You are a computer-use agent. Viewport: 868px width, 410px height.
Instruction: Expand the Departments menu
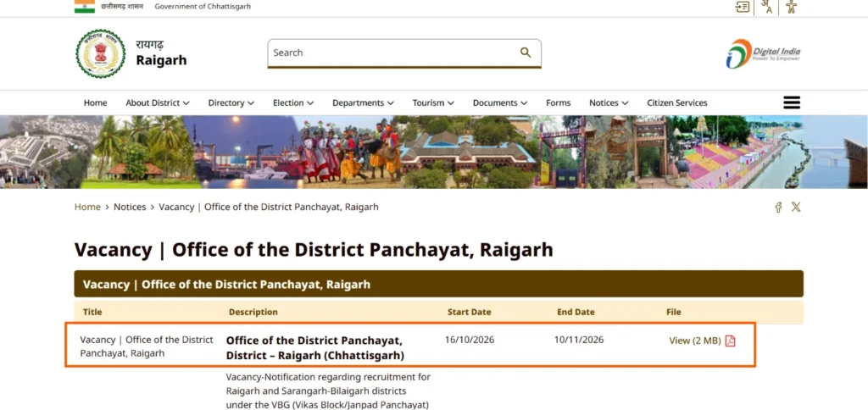click(x=363, y=102)
